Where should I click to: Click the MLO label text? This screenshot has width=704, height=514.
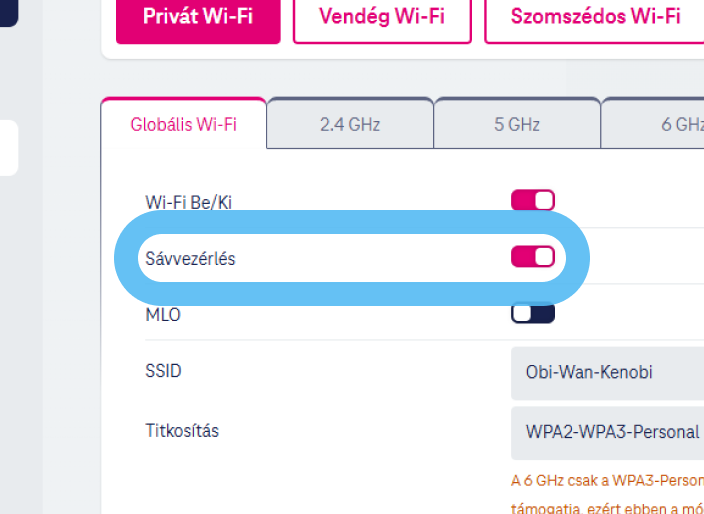(163, 315)
